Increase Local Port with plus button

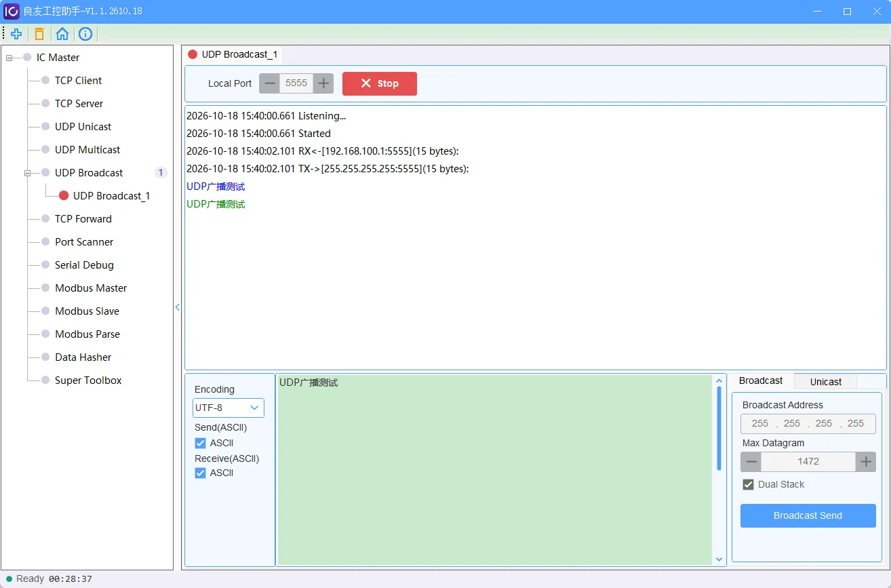323,83
